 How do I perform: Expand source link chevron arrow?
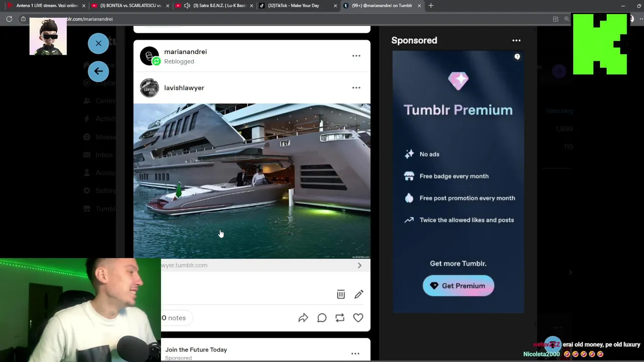pos(359,265)
